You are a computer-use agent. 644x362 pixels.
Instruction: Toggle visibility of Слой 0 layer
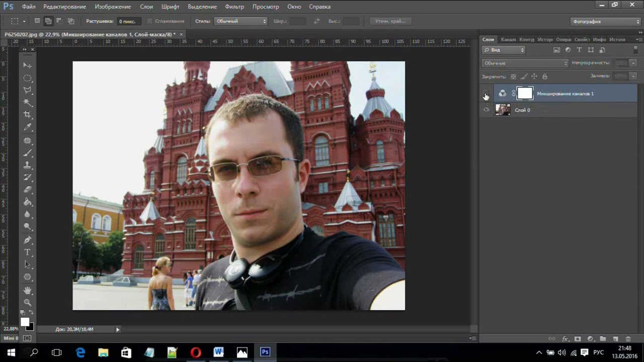tap(486, 110)
